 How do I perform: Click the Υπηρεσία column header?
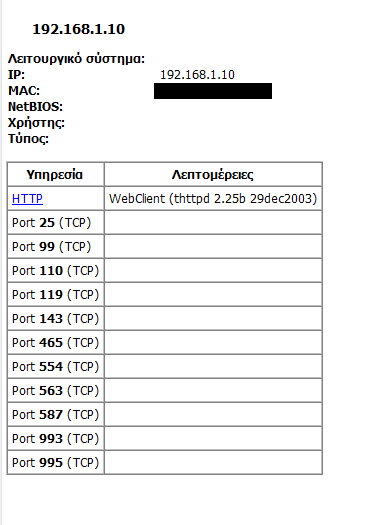55,174
